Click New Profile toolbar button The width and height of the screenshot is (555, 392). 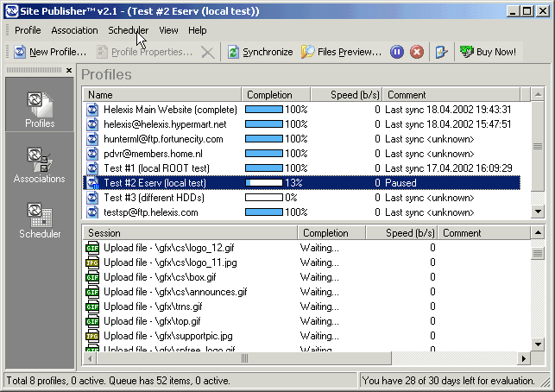(50, 52)
